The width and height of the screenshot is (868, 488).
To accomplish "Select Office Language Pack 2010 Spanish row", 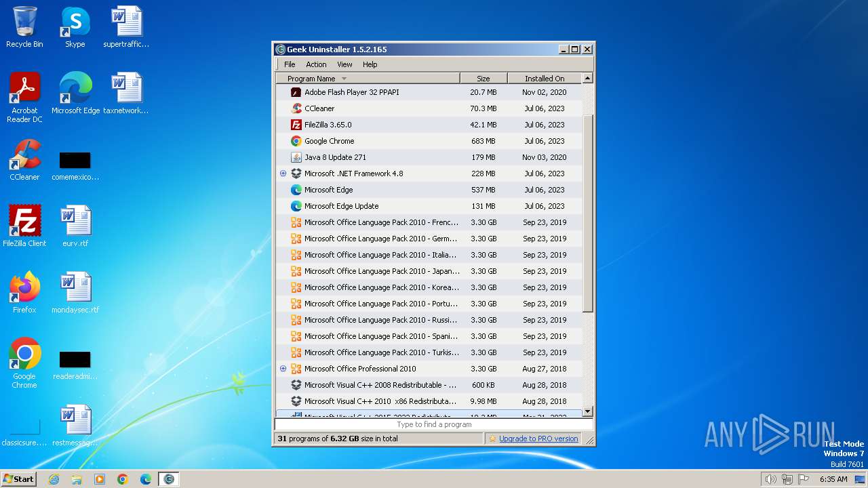I will (429, 336).
